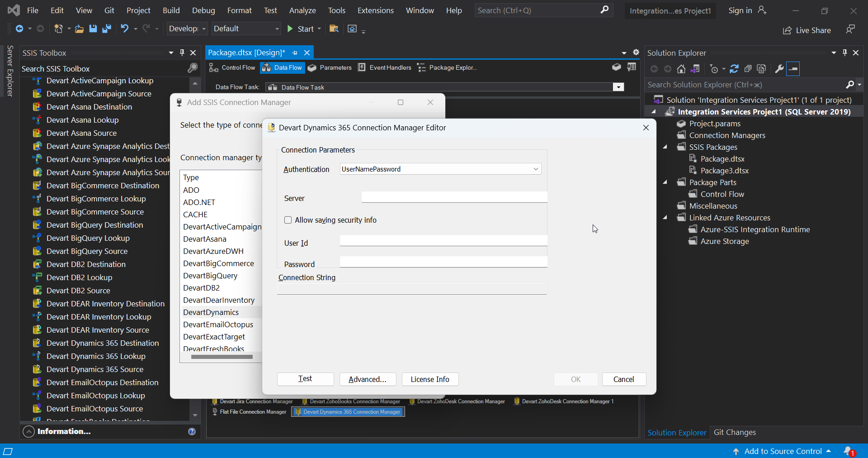
Task: Click the Undo icon on the toolbar
Action: [x=125, y=29]
